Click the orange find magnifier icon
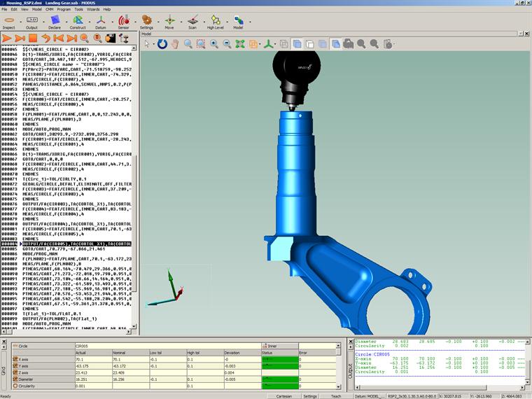Screen dimensions: 532x399 (85, 38)
